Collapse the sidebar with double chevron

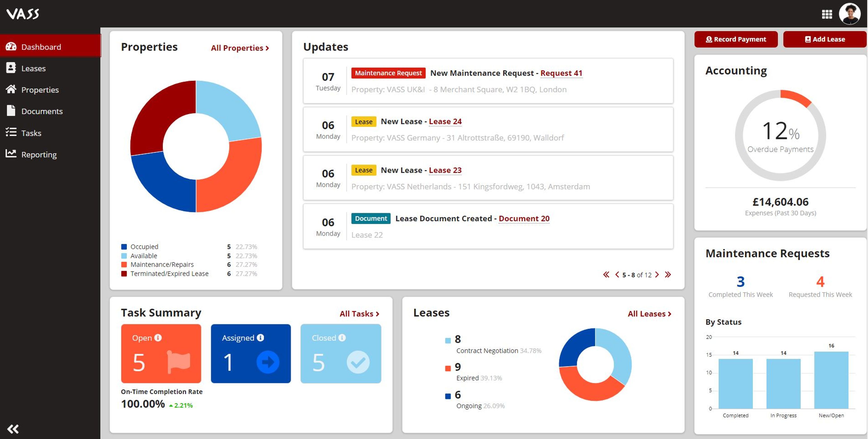pos(13,429)
